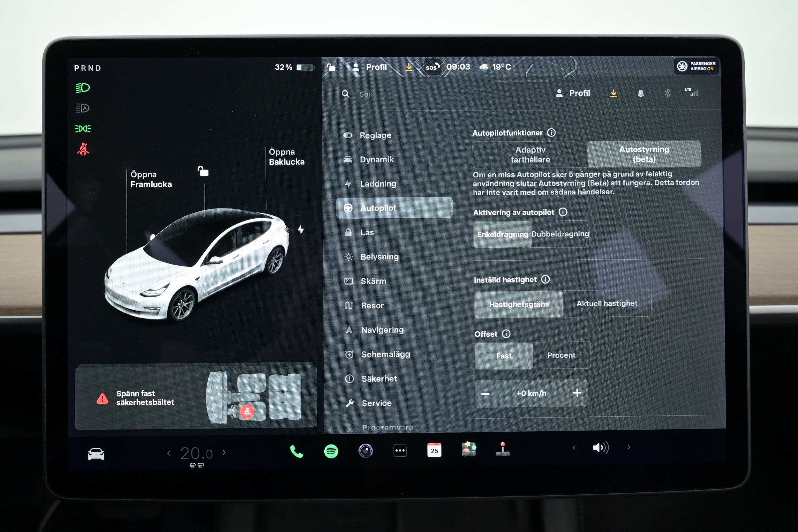
Task: Tap Öppna Baklucka
Action: point(286,157)
